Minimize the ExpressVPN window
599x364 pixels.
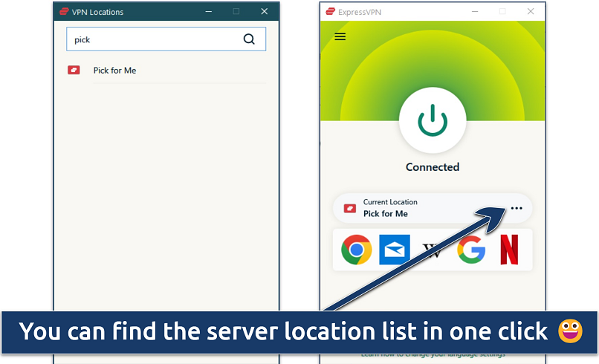pyautogui.click(x=475, y=11)
